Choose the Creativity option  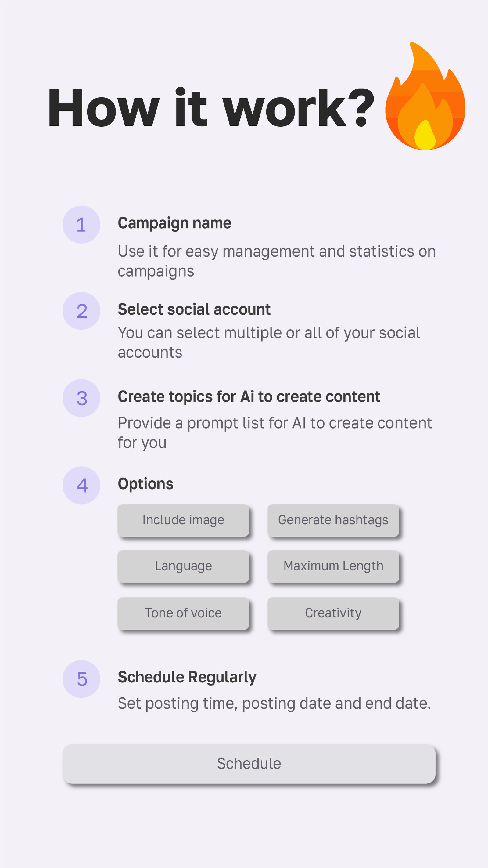tap(333, 613)
